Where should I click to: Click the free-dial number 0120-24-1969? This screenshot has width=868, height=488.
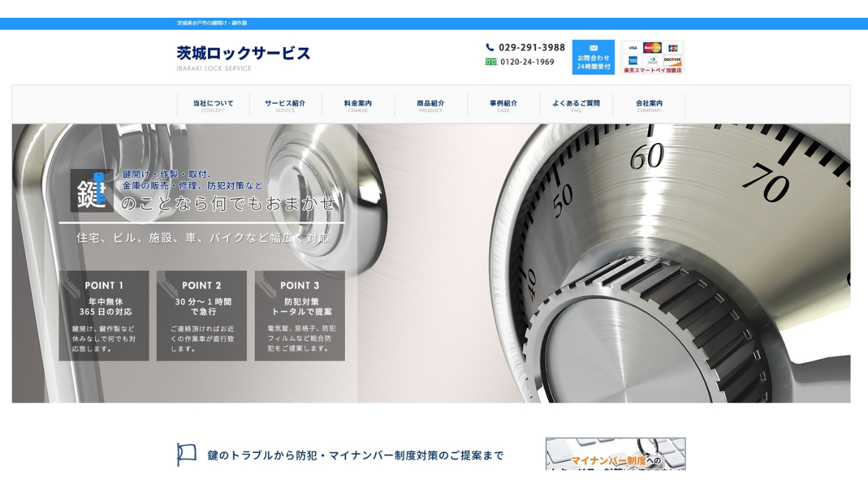pyautogui.click(x=527, y=62)
